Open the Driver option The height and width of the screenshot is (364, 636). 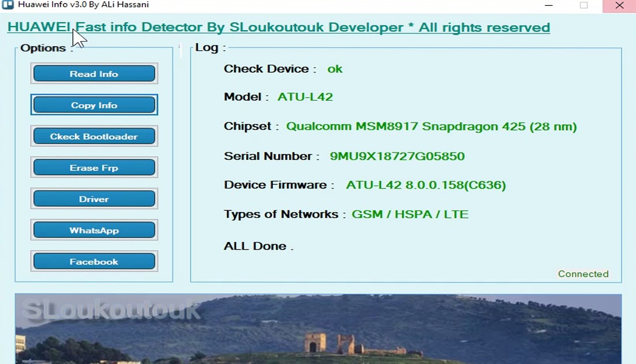(94, 199)
